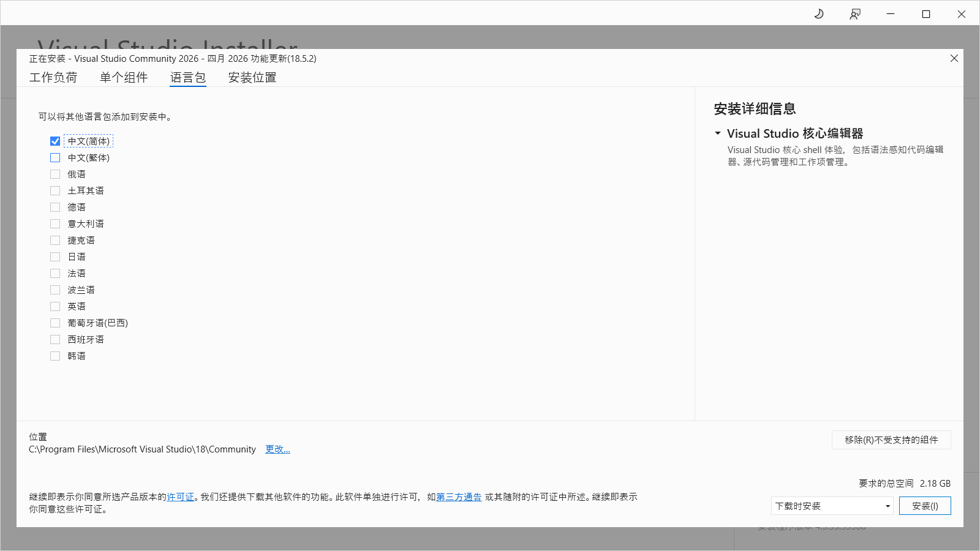The height and width of the screenshot is (551, 980).
Task: Click the 2.18 GB total space value
Action: coord(935,484)
